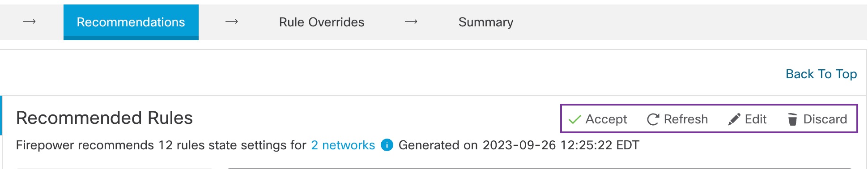Viewport: 868px width, 169px height.
Task: Click the arrow between Recommendations and Rule Overrides
Action: coord(232,21)
